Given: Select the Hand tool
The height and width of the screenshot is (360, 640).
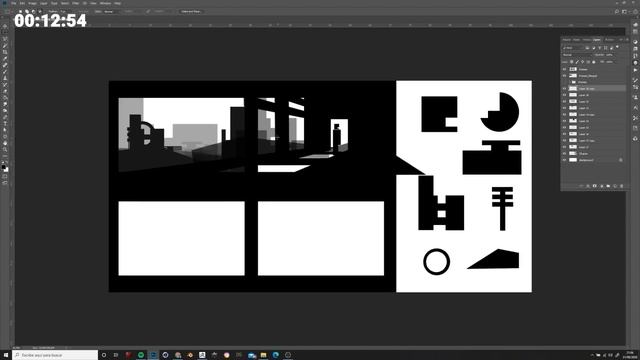Looking at the screenshot, I should 5,143.
